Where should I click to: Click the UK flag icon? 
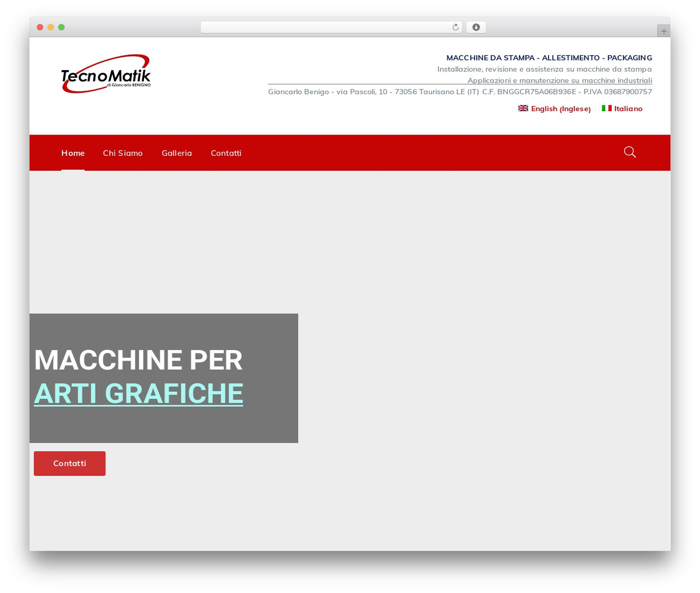tap(523, 108)
